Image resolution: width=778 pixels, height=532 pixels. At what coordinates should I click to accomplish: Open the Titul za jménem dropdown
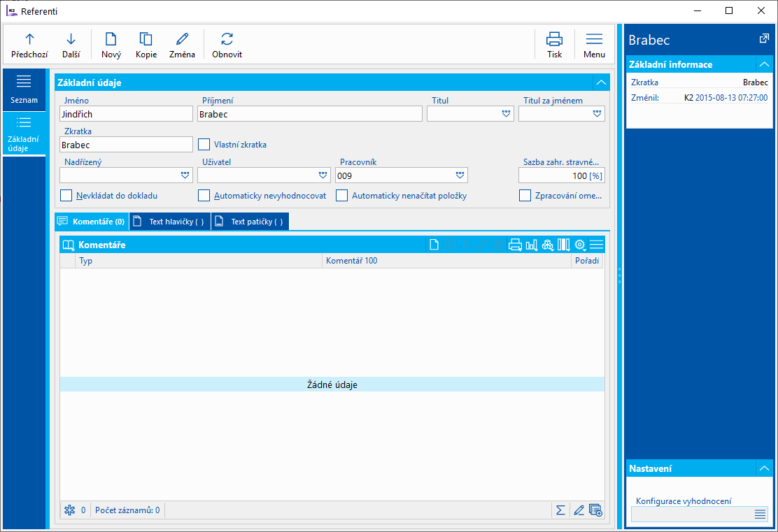pyautogui.click(x=597, y=114)
